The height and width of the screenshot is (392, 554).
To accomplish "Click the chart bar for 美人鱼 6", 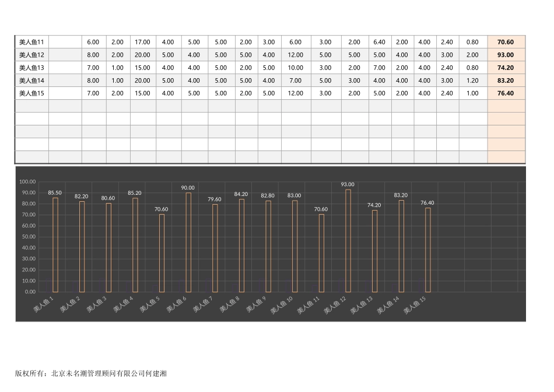I will 188,242.
